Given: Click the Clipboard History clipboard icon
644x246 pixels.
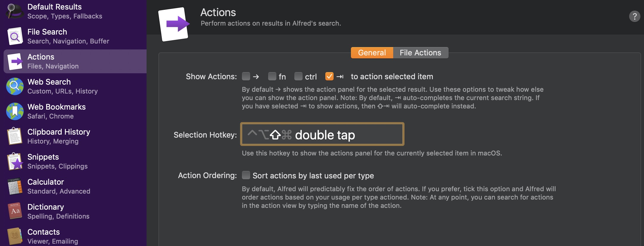Looking at the screenshot, I should (15, 136).
